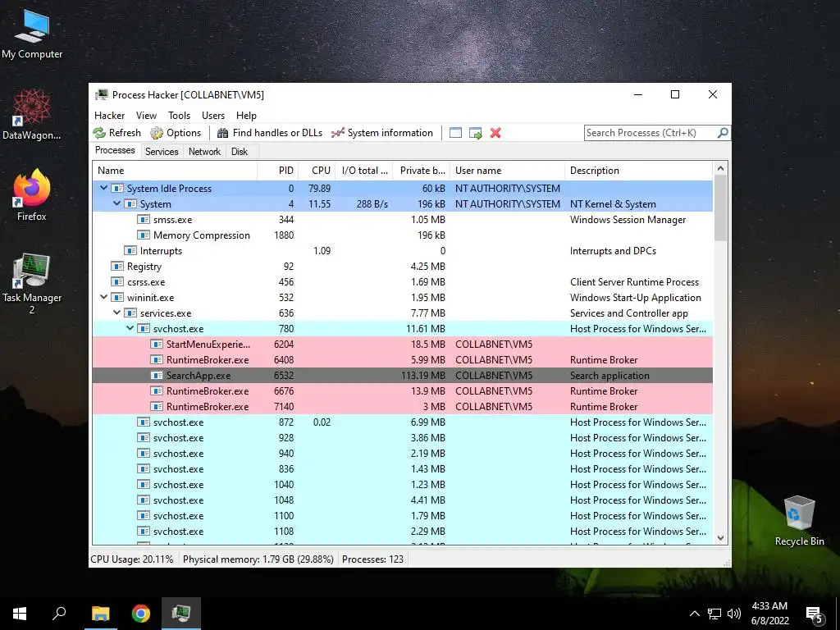Screen dimensions: 840x630
Task: Collapse the System Idle Process node
Action: point(103,188)
